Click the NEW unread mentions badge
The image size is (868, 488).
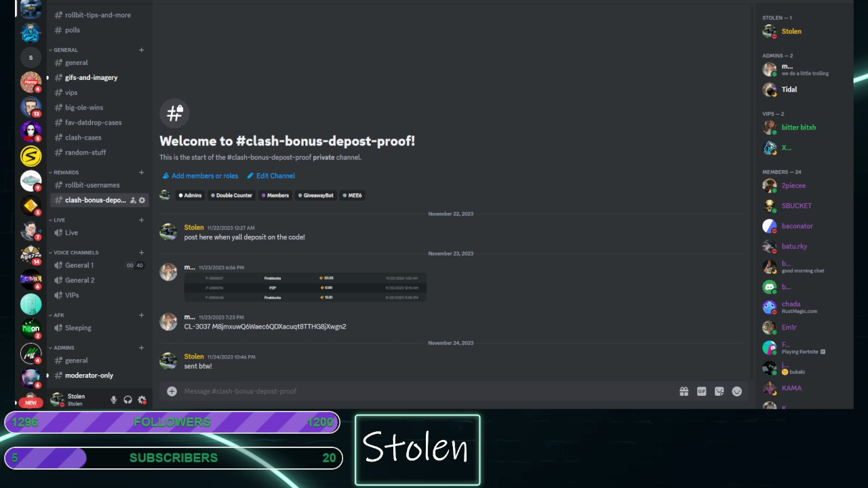point(31,403)
